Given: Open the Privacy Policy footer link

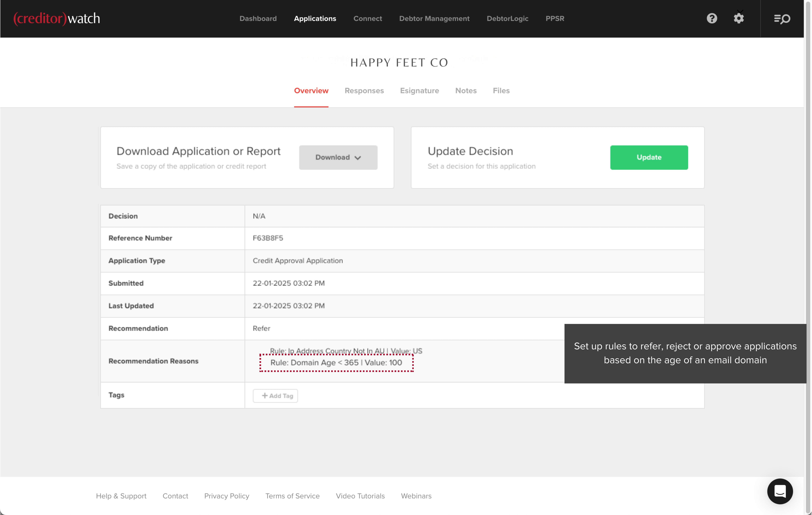Looking at the screenshot, I should (x=227, y=496).
